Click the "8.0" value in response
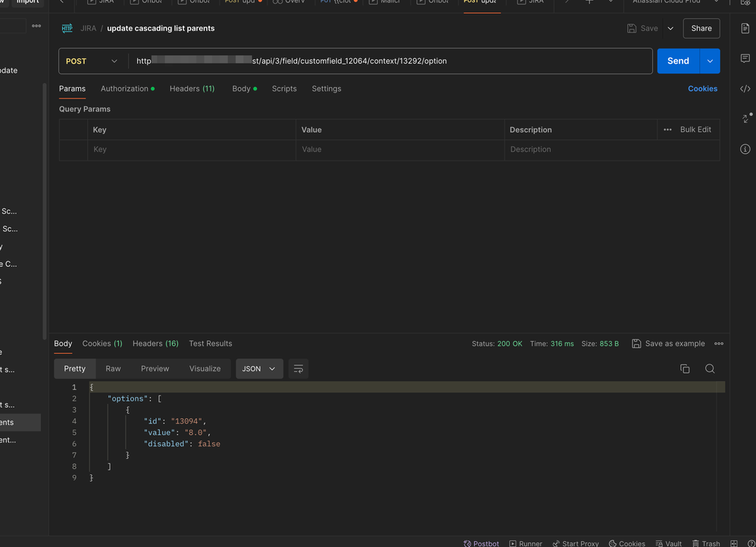 195,433
